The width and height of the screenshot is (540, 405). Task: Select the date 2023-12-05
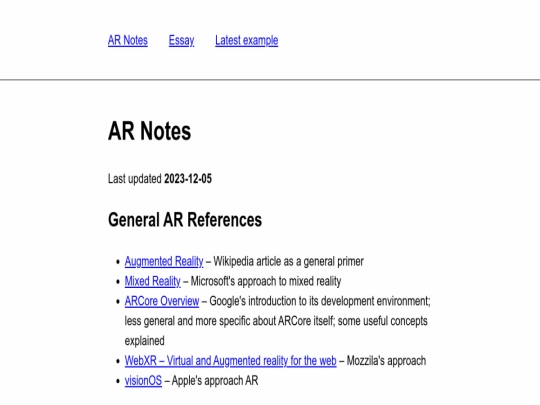point(188,179)
